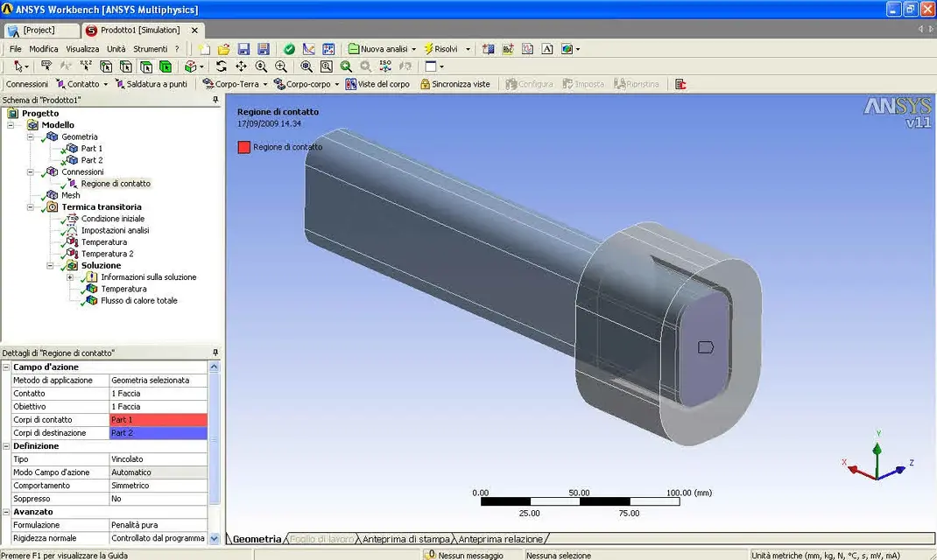Click the magnifying selection zoom icon
The width and height of the screenshot is (937, 560).
pyautogui.click(x=327, y=66)
